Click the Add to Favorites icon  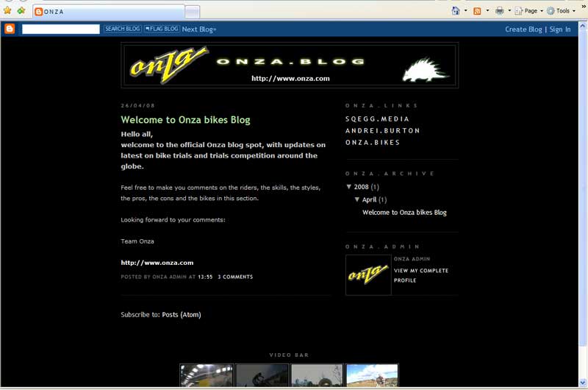tap(21, 11)
